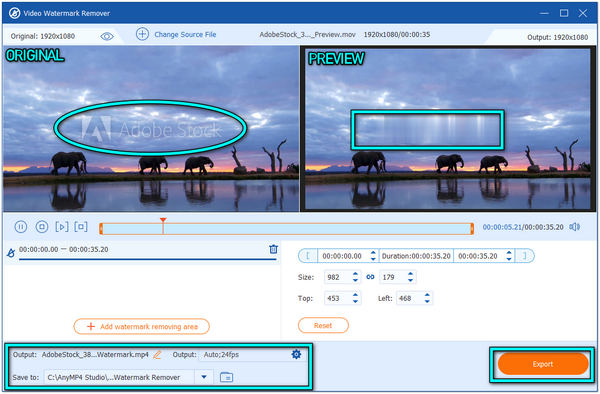Screen dimensions: 600x394
Task: Set start point with the left bracket button
Action: [x=308, y=256]
